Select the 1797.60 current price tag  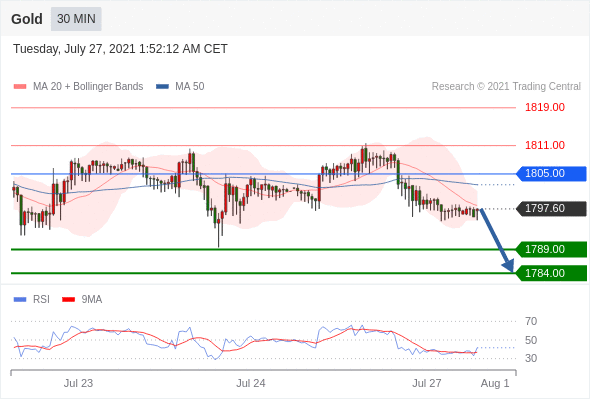[x=551, y=208]
